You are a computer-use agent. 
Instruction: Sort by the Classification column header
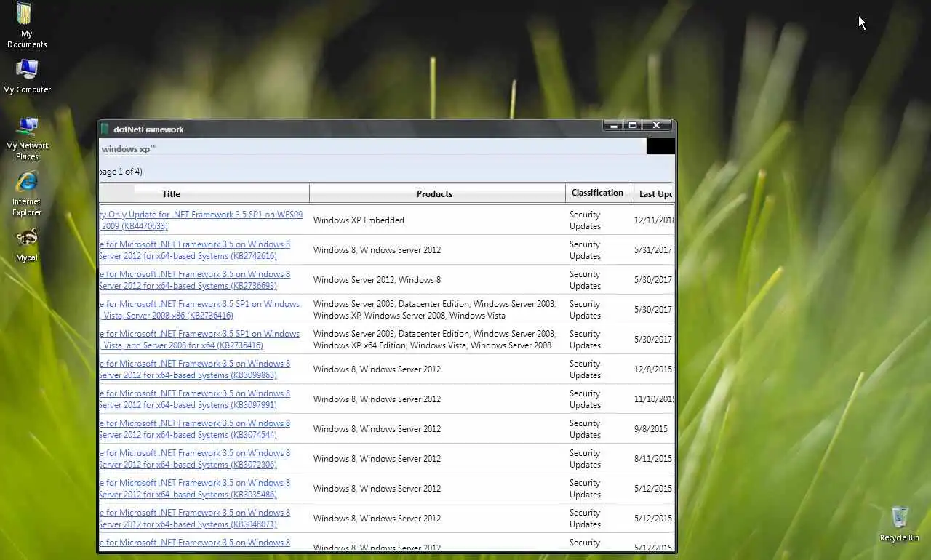(598, 193)
